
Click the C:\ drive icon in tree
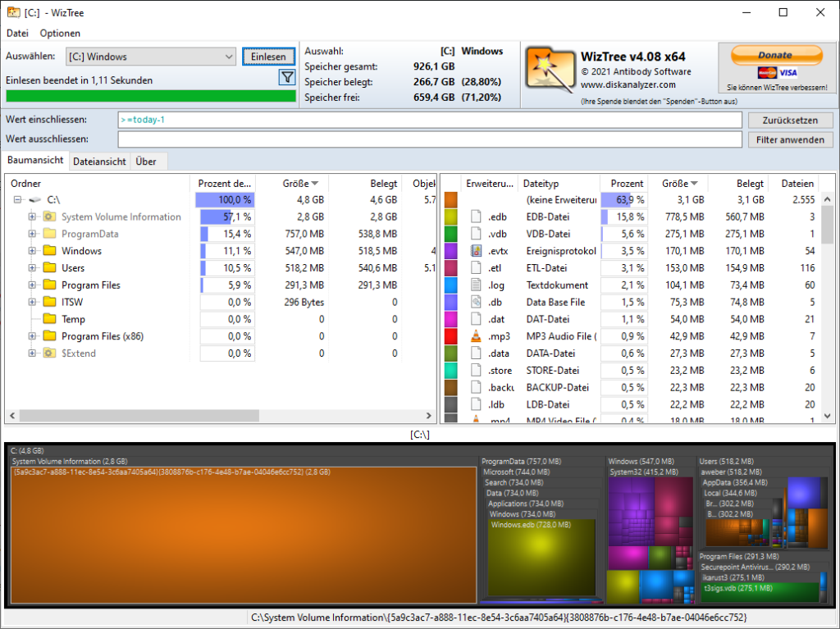point(34,199)
